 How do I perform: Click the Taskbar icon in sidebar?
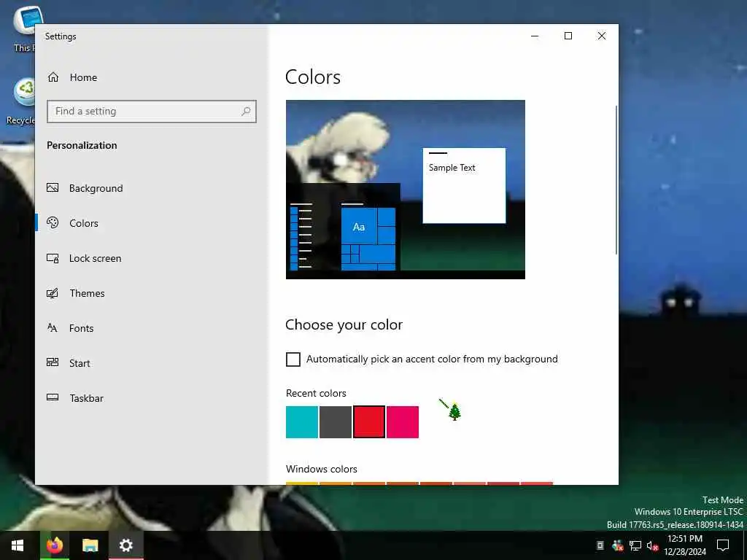click(x=53, y=397)
